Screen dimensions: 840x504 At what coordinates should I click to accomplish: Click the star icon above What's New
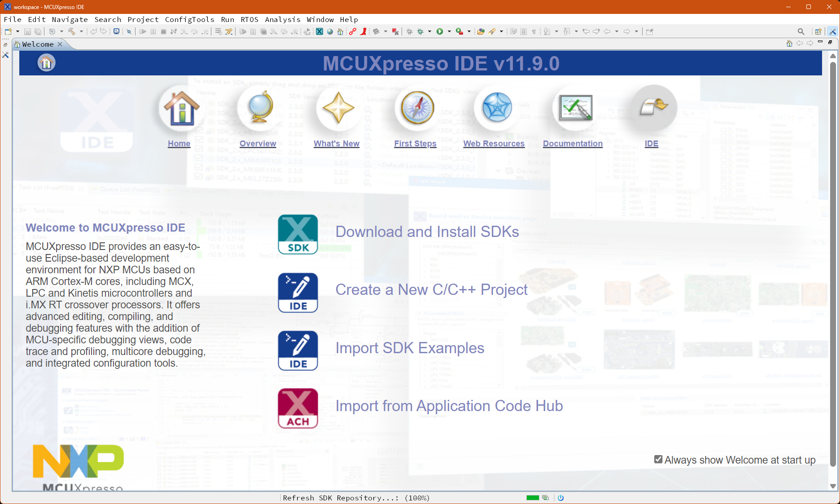coord(338,108)
